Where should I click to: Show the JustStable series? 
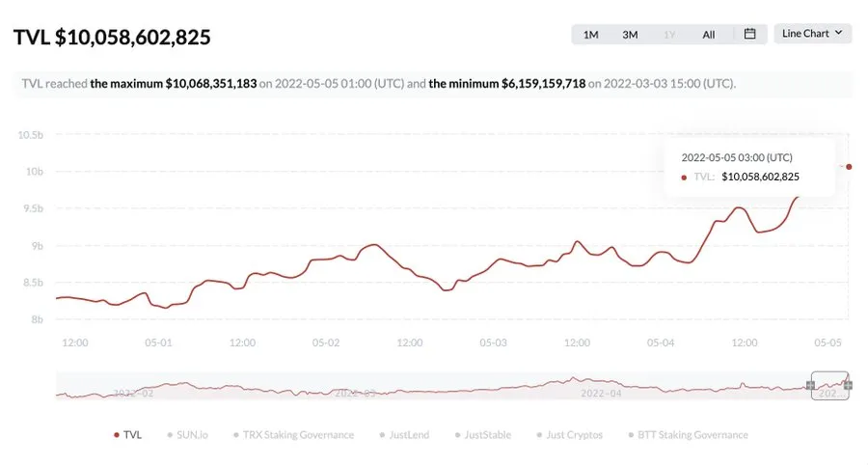(x=483, y=435)
